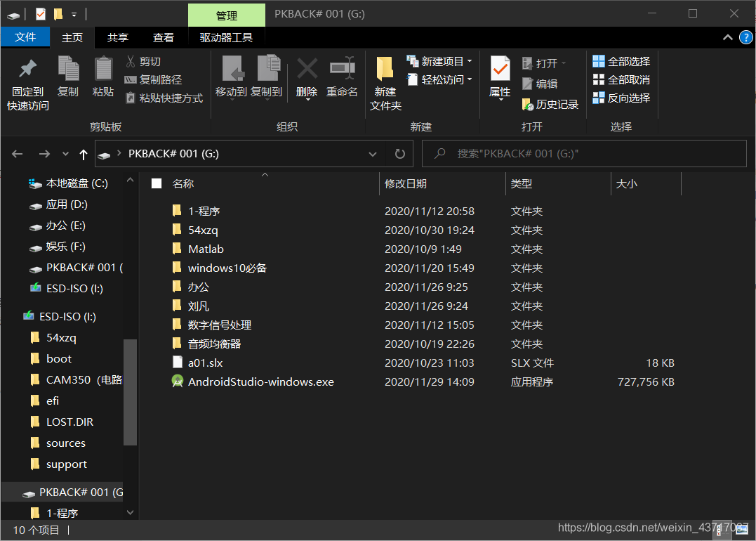The width and height of the screenshot is (756, 541).
Task: Click the navigation pane scrollbar thumb
Action: click(130, 392)
